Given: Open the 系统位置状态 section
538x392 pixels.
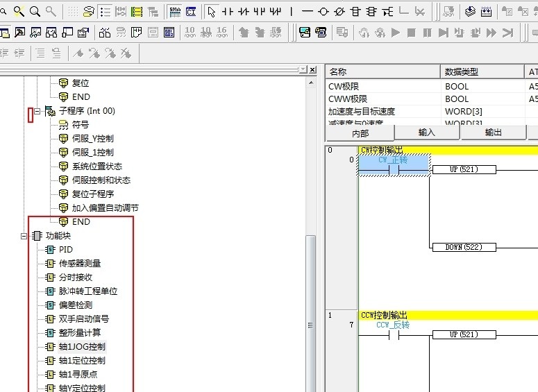Looking at the screenshot, I should [x=97, y=167].
